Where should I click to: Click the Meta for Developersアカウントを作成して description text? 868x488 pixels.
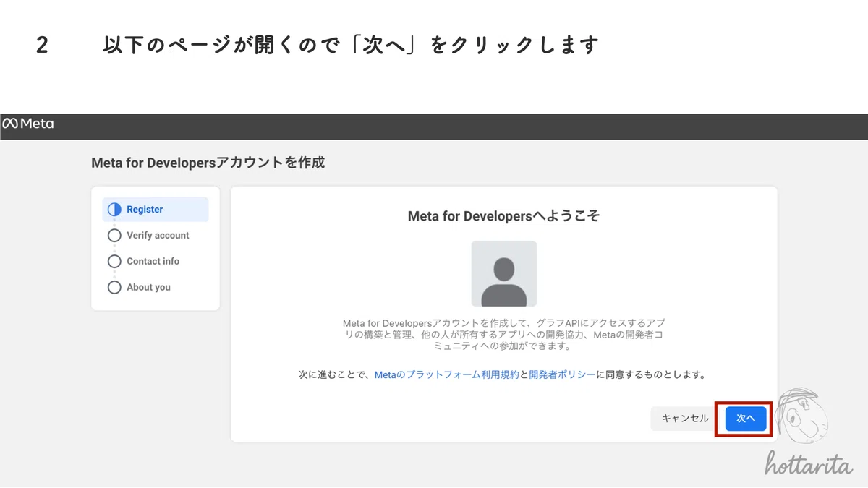click(x=504, y=334)
